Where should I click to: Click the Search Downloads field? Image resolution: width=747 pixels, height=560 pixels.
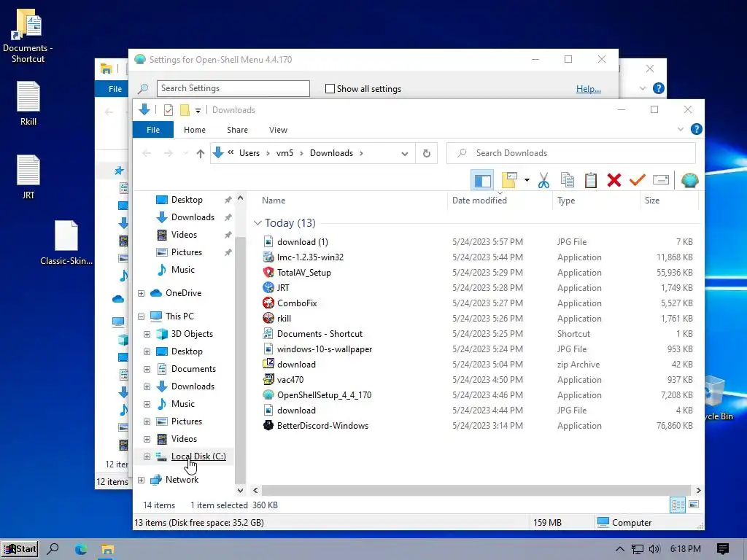[x=570, y=153]
